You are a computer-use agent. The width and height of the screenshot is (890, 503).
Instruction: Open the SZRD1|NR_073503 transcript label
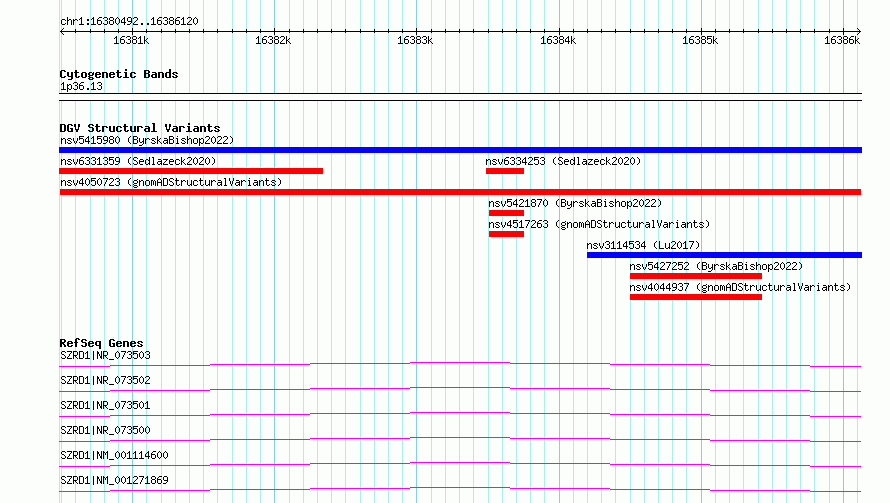click(105, 355)
